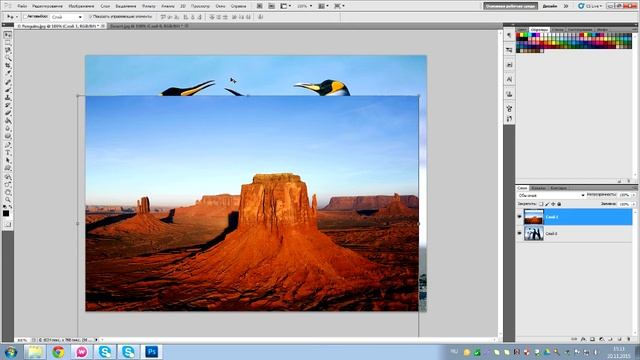
Task: Open Mini Bridge icon in application bar
Action: [272, 6]
